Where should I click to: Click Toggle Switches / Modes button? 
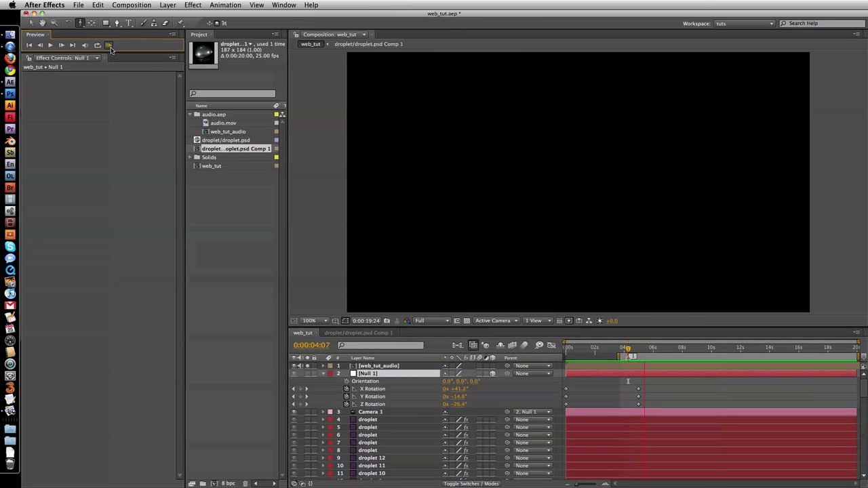click(471, 483)
